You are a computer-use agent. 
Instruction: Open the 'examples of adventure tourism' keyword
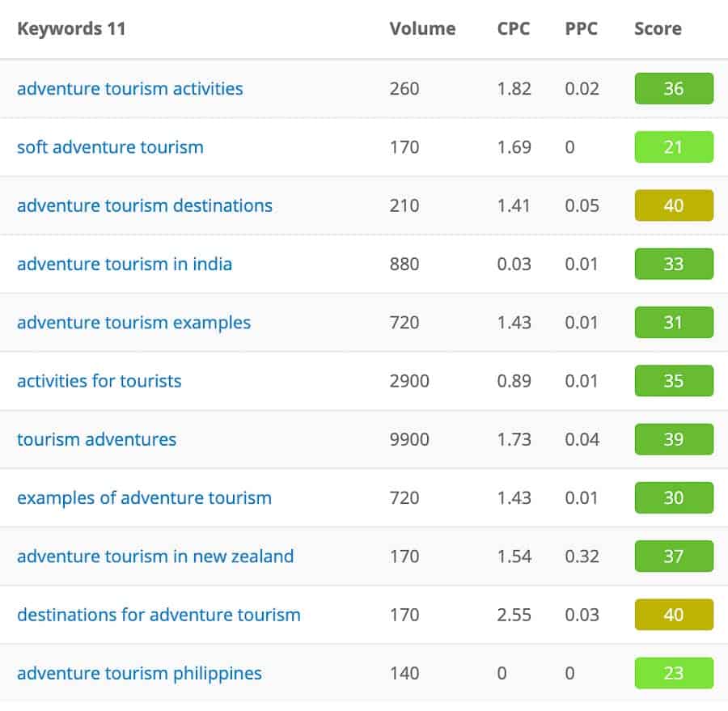pyautogui.click(x=142, y=497)
